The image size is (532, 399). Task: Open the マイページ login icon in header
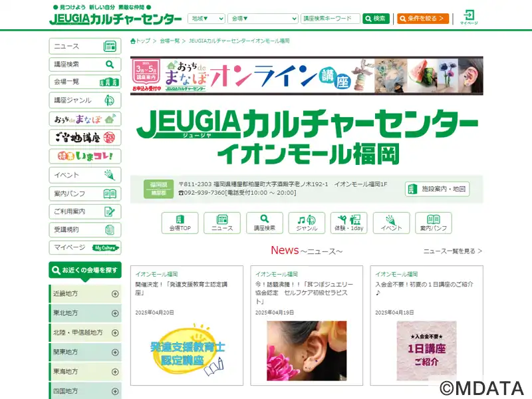tap(469, 17)
